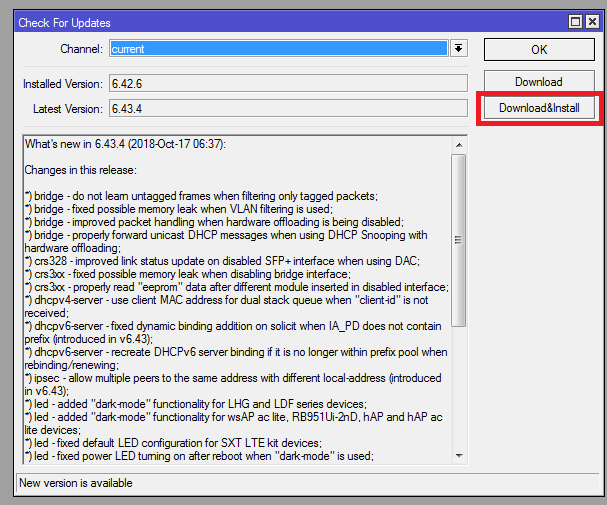
Task: Click the OK button
Action: (539, 50)
